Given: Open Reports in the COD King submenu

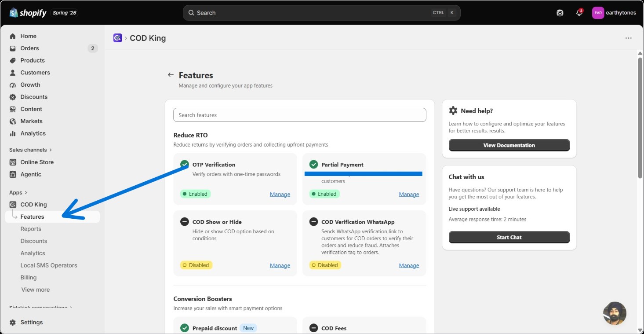Looking at the screenshot, I should pos(31,229).
